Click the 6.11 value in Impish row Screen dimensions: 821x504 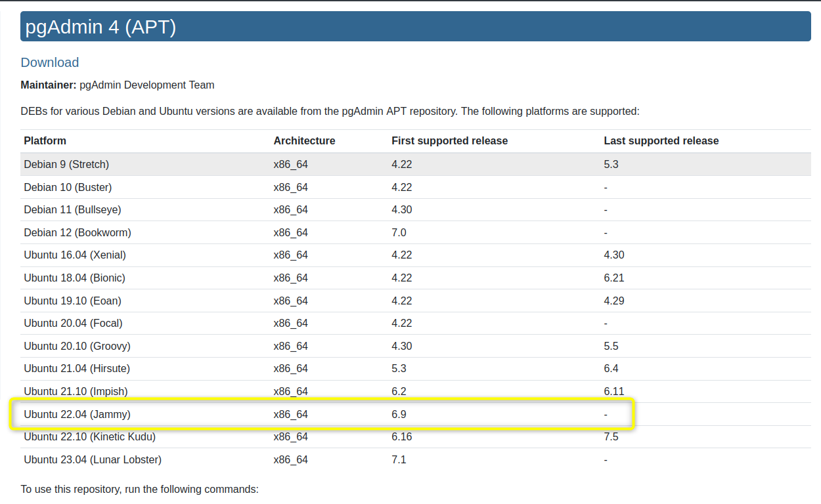(614, 391)
